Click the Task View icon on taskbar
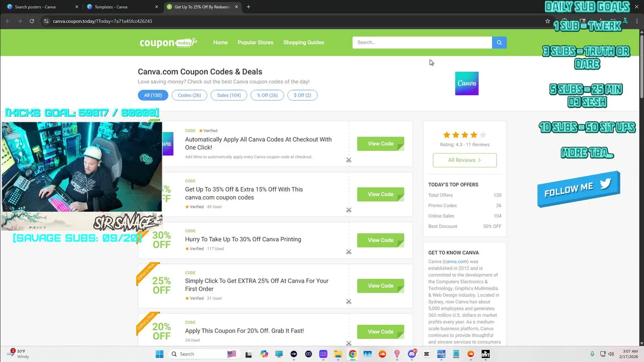Screen dimensions: 644x362 pos(249,354)
